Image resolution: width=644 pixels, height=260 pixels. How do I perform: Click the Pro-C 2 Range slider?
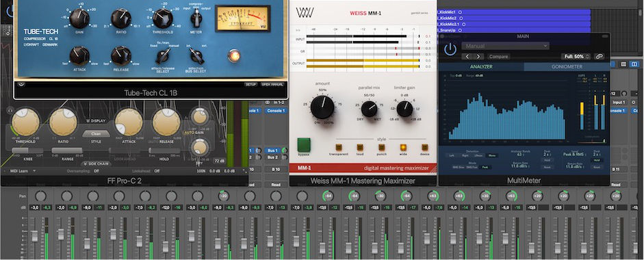[x=67, y=151]
